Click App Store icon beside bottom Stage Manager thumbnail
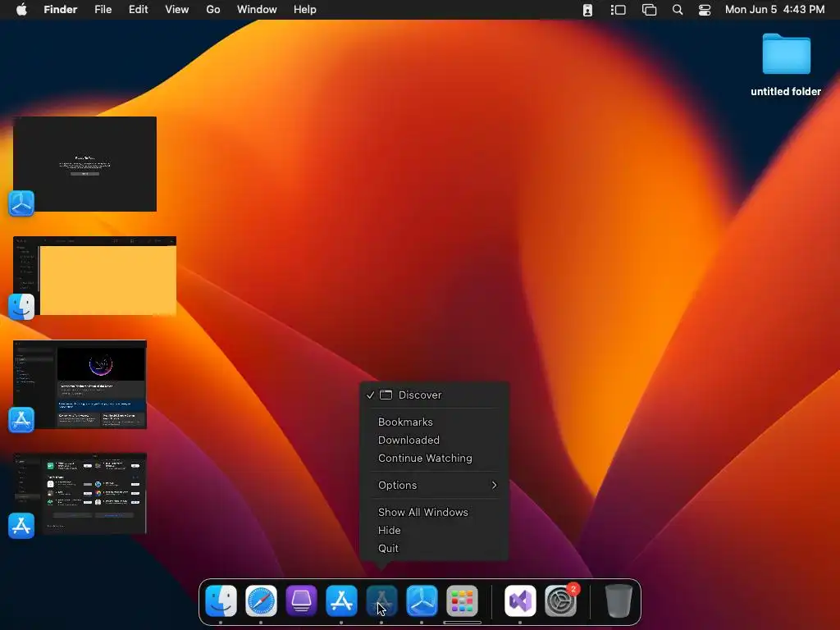The width and height of the screenshot is (840, 630). click(21, 526)
